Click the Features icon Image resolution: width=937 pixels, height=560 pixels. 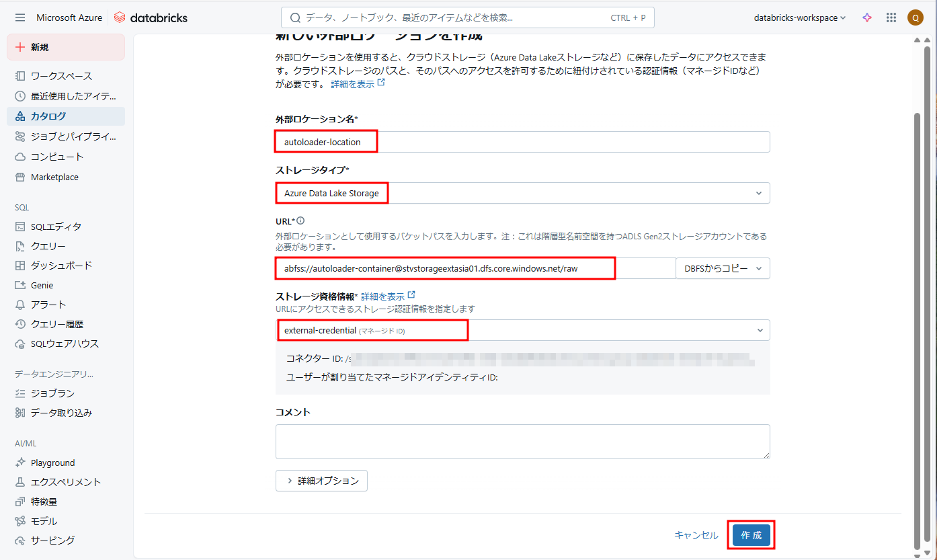(x=20, y=502)
